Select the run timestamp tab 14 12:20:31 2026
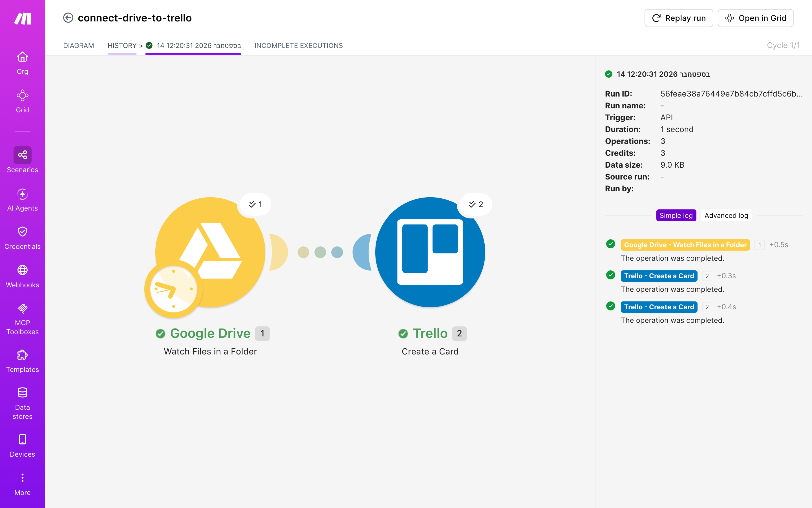Screen dimensions: 812x508 click(193, 46)
